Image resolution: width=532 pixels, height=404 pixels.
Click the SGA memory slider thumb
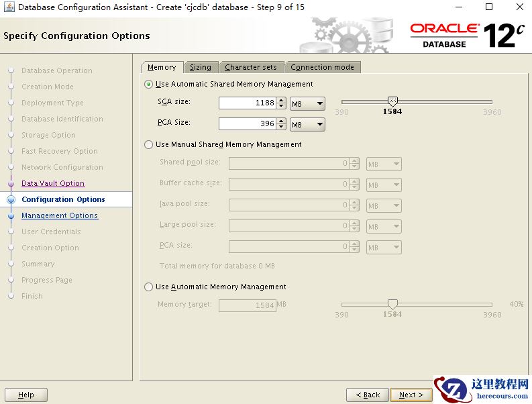pyautogui.click(x=393, y=101)
